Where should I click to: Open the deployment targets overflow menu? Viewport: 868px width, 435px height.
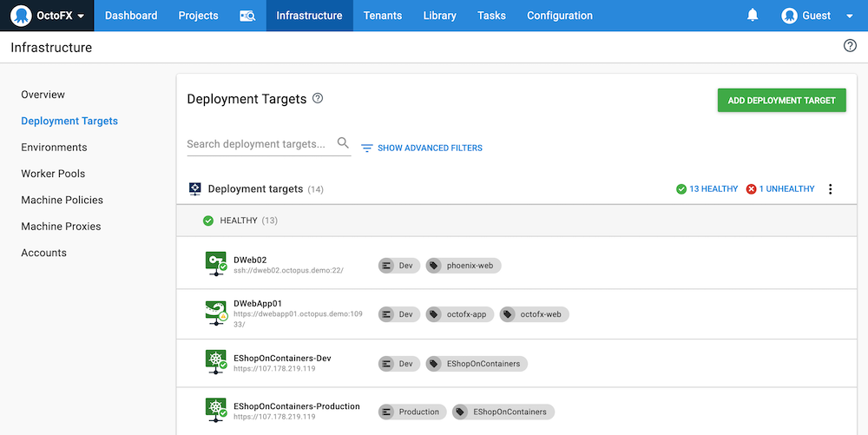click(830, 189)
